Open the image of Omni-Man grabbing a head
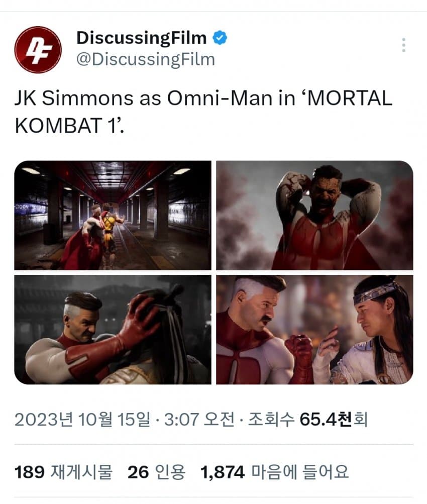This screenshot has height=504, width=427. (113, 330)
